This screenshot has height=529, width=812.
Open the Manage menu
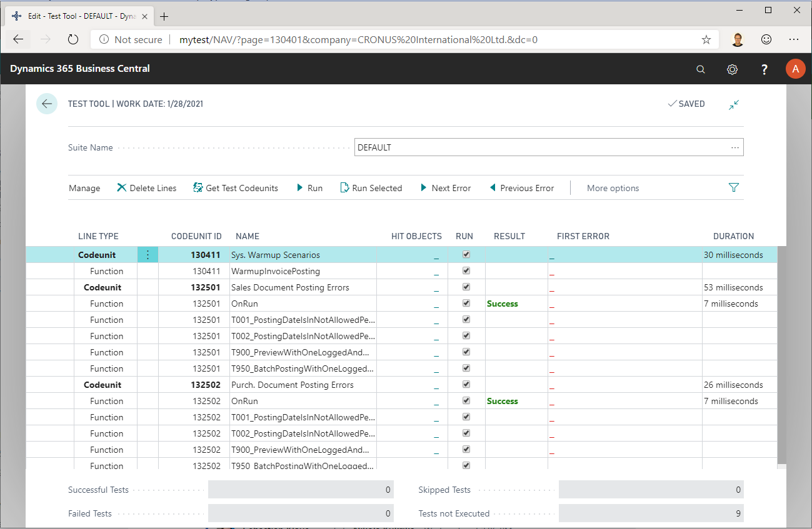point(84,188)
